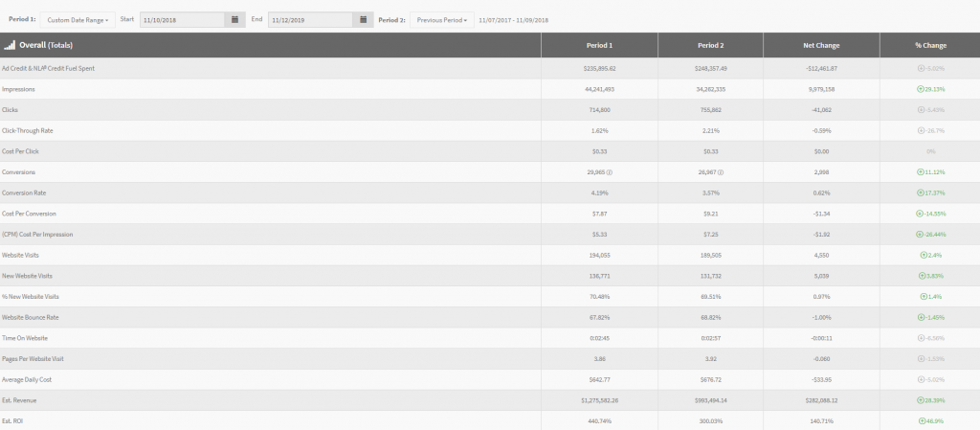This screenshot has width=980, height=430.
Task: Select the Average Daily Cost row label
Action: point(26,379)
